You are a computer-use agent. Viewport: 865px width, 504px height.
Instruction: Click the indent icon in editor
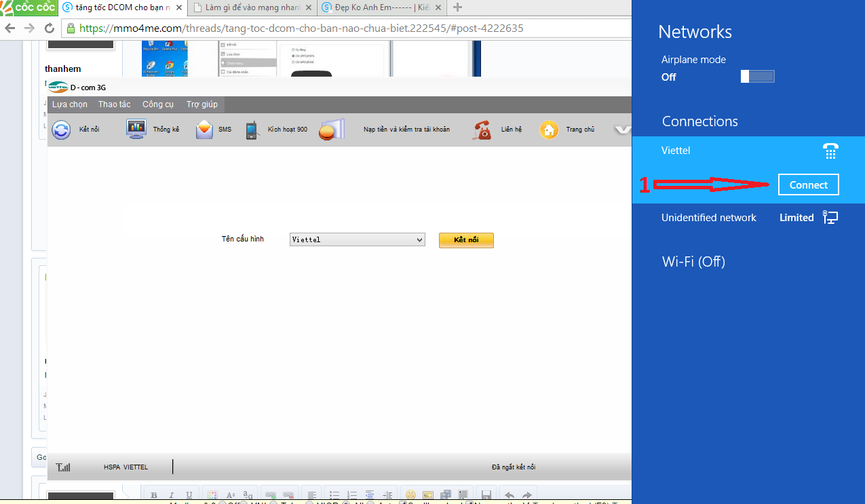[387, 495]
